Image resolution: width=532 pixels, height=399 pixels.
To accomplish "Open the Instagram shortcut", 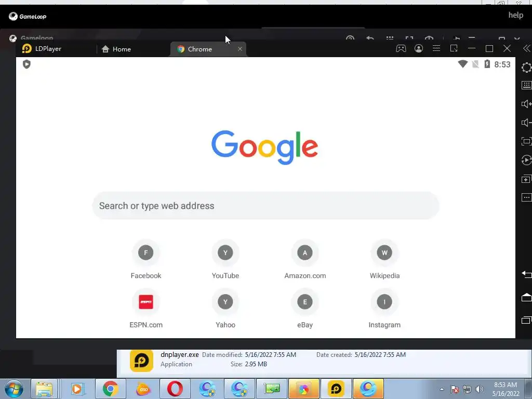I will click(384, 309).
